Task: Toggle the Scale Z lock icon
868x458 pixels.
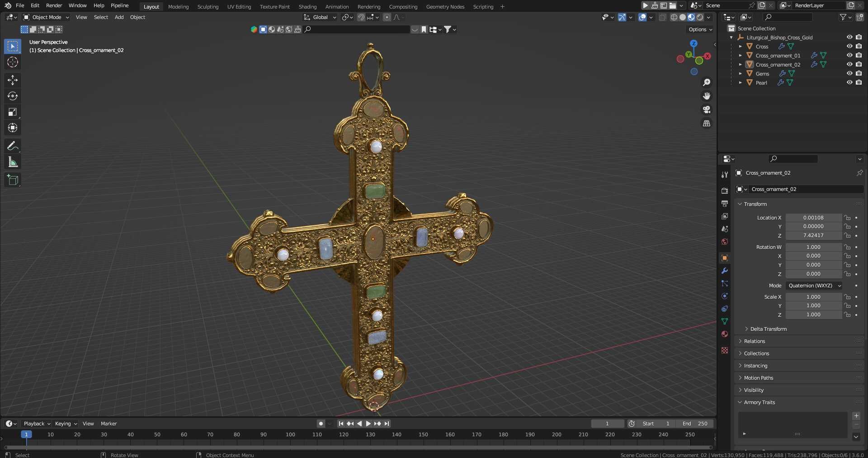Action: click(x=848, y=315)
